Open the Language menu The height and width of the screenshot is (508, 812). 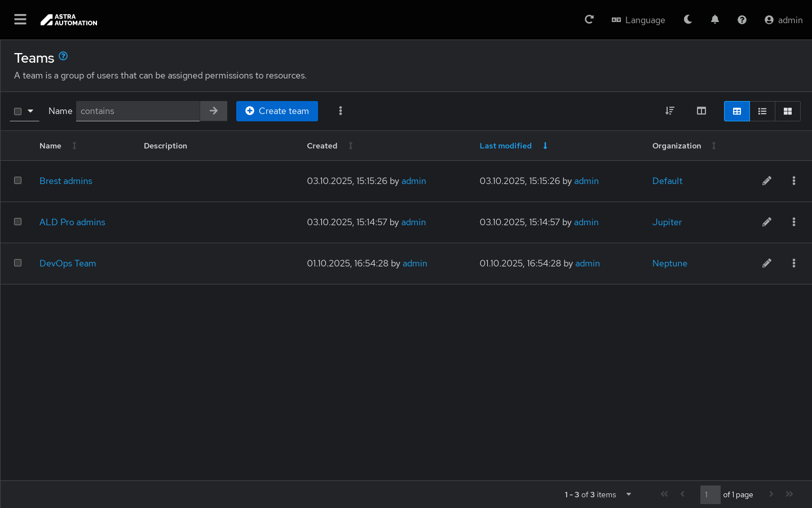[638, 20]
